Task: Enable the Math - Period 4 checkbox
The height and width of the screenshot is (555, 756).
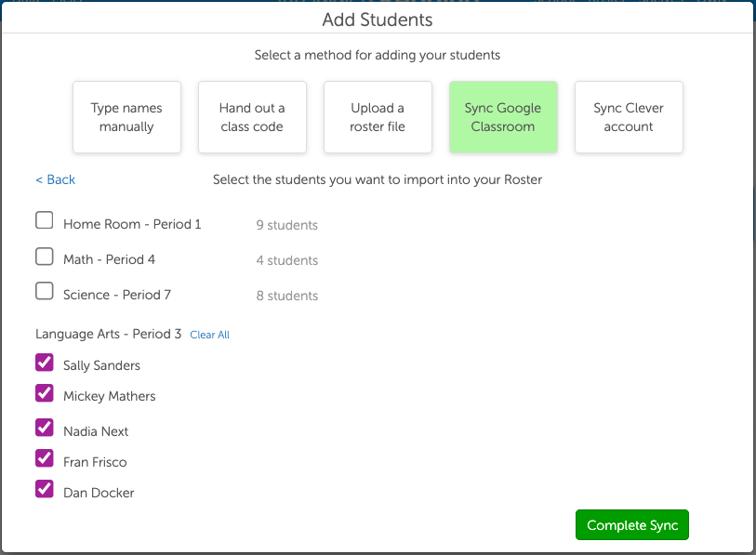Action: point(44,256)
